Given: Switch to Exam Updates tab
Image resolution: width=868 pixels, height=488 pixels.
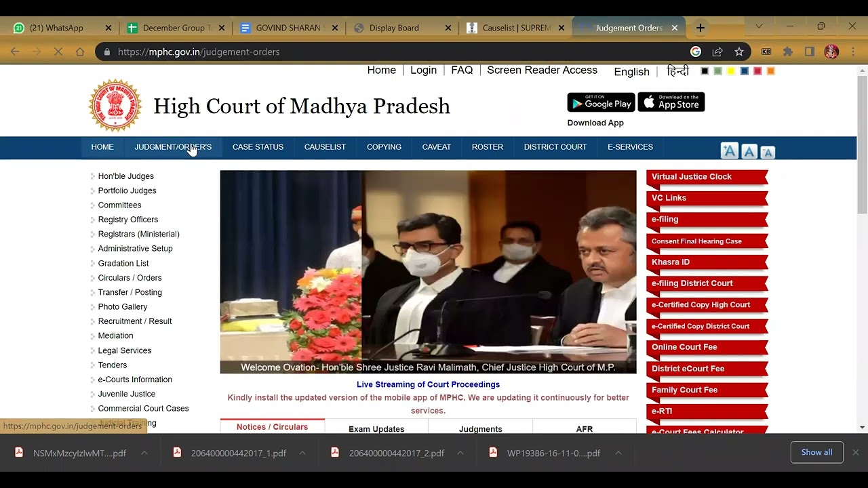Looking at the screenshot, I should [x=376, y=428].
